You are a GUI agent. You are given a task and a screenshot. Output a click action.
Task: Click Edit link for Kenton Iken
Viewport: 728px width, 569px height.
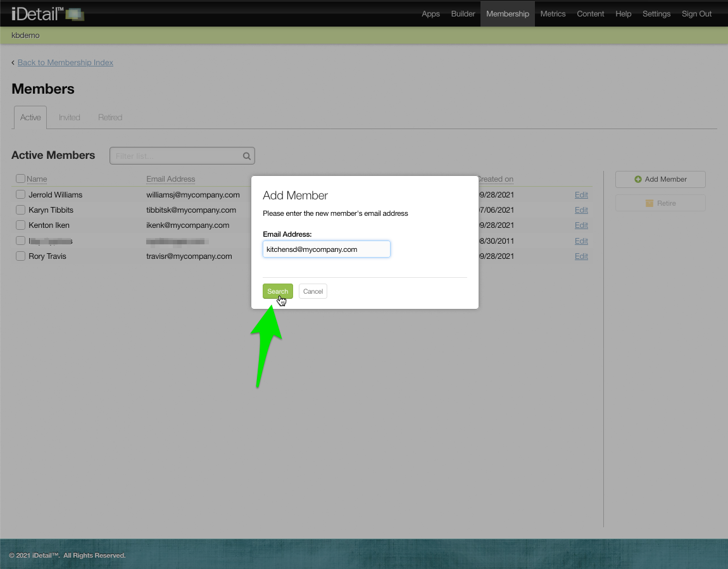(x=581, y=225)
